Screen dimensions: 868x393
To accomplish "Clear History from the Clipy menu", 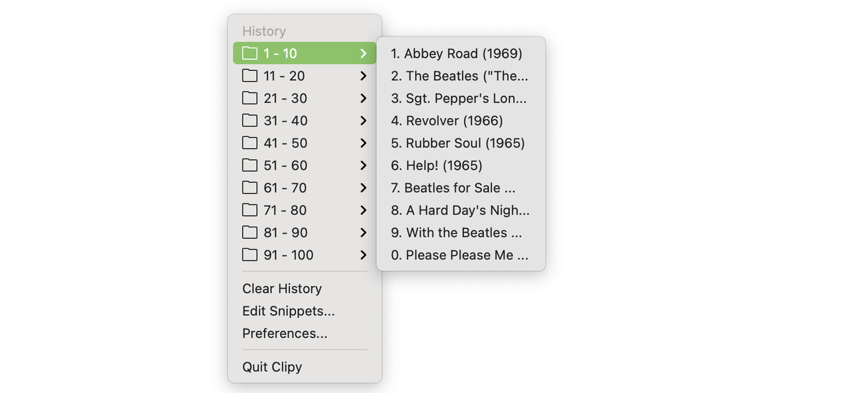I will click(282, 289).
